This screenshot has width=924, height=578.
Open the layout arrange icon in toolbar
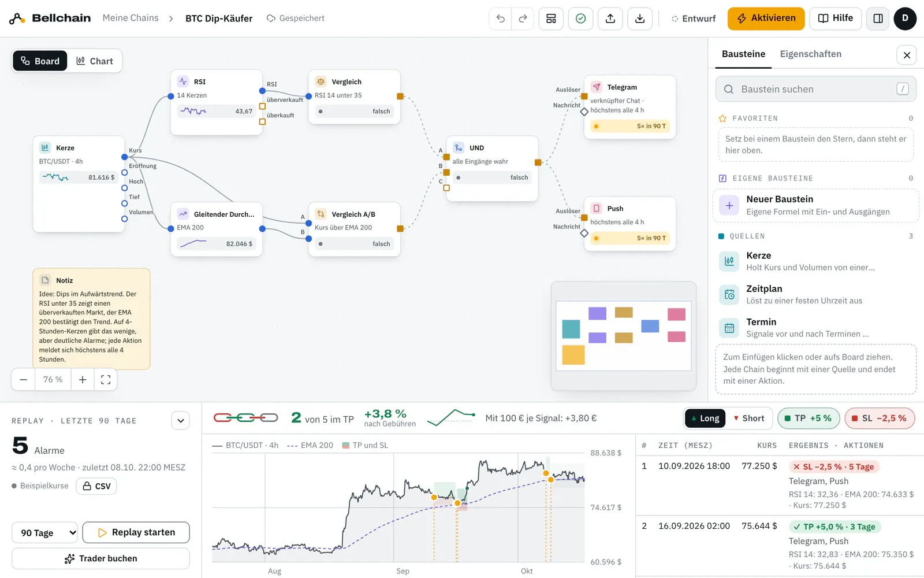[x=551, y=18]
